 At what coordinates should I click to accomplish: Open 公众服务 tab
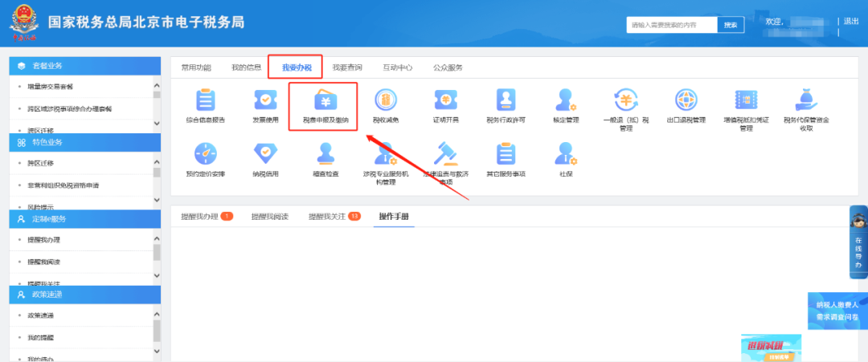pos(448,67)
